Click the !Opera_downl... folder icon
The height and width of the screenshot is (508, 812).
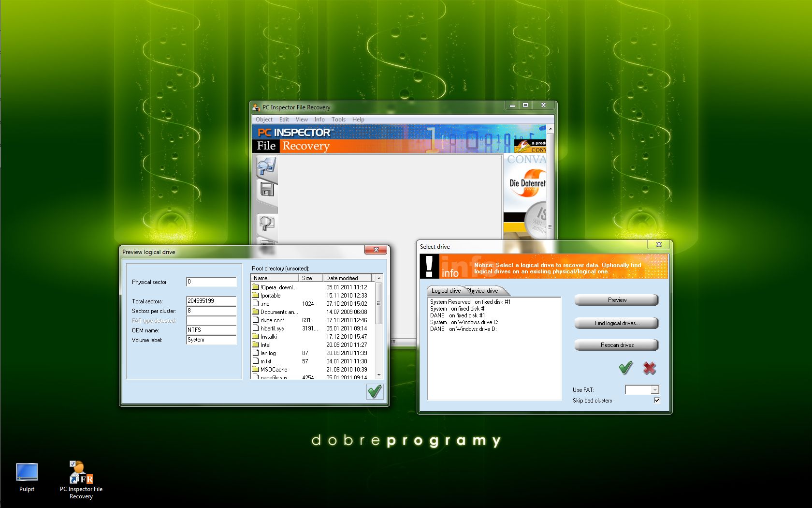tap(256, 287)
